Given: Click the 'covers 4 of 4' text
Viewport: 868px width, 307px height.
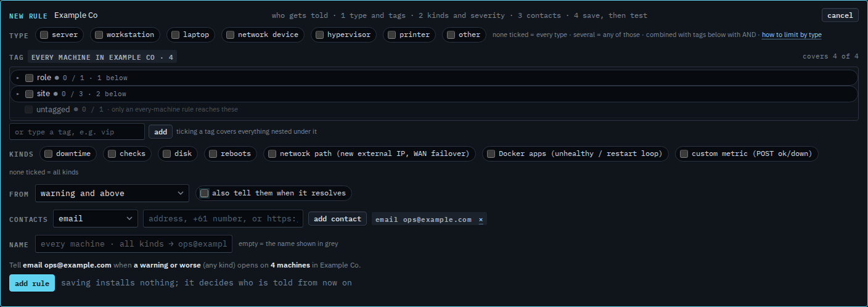Looking at the screenshot, I should click(x=830, y=56).
